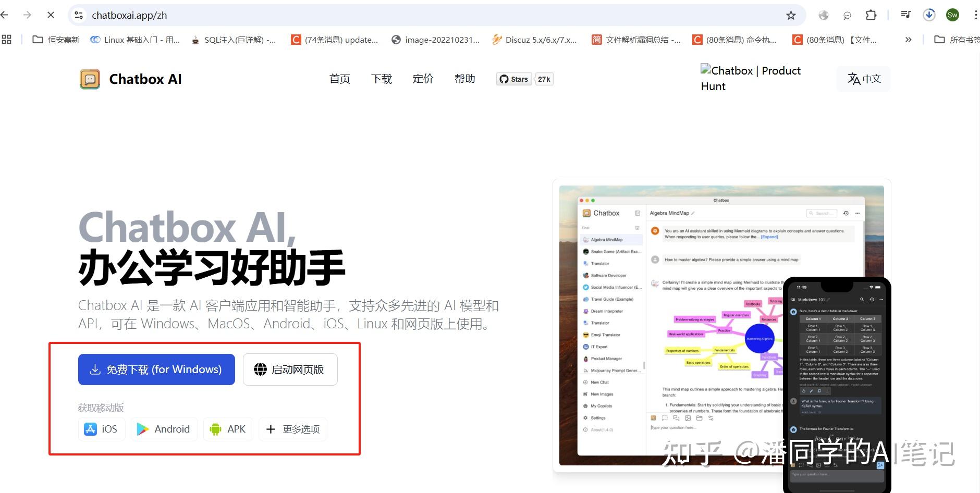Open the browser extensions puzzle icon
This screenshot has height=493, width=980.
[871, 15]
